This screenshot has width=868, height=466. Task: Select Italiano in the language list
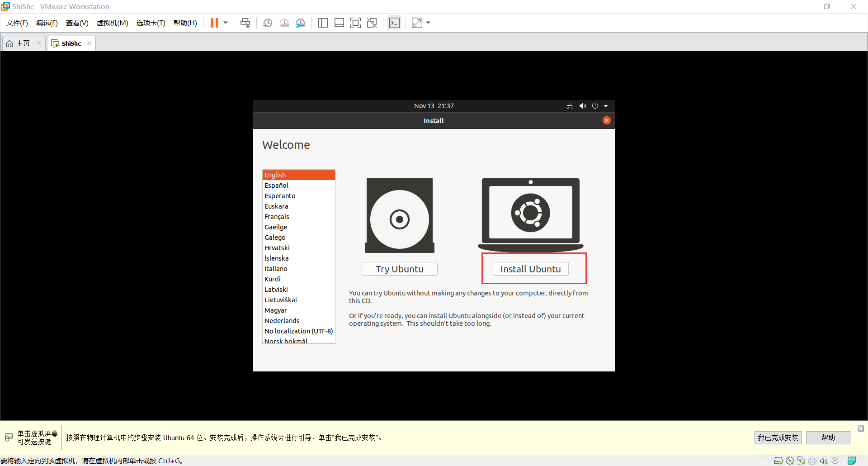pyautogui.click(x=299, y=269)
